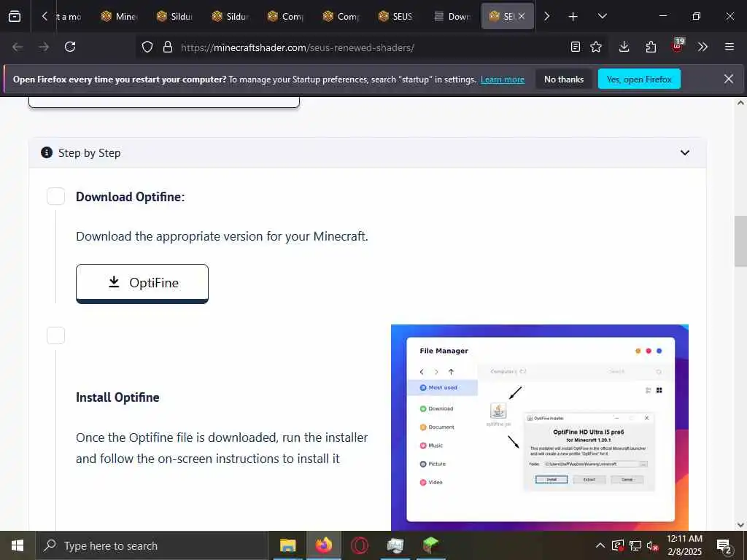Switch to the 'Mine' tab

point(120,17)
